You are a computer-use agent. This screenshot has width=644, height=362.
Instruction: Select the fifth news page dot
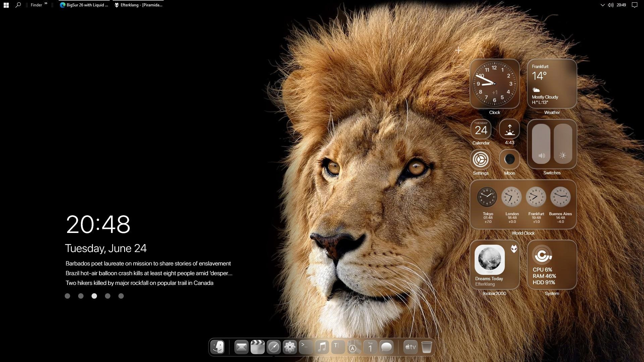click(121, 296)
